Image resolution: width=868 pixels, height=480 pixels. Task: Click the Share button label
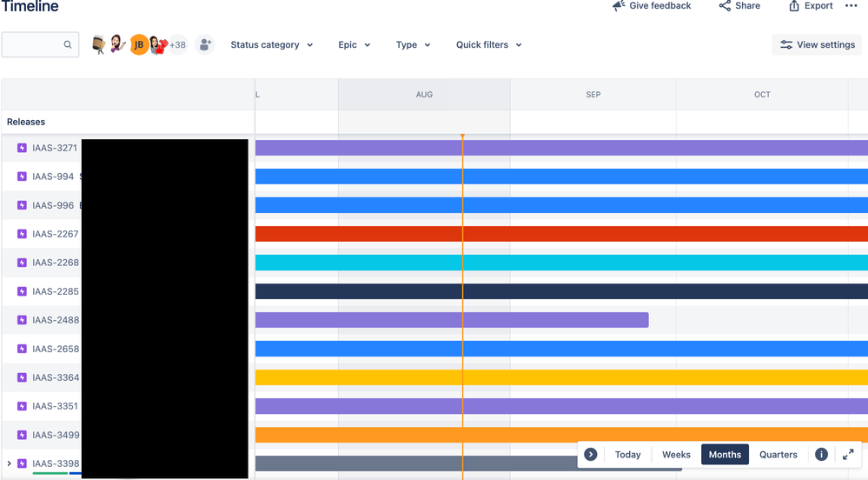pyautogui.click(x=747, y=5)
